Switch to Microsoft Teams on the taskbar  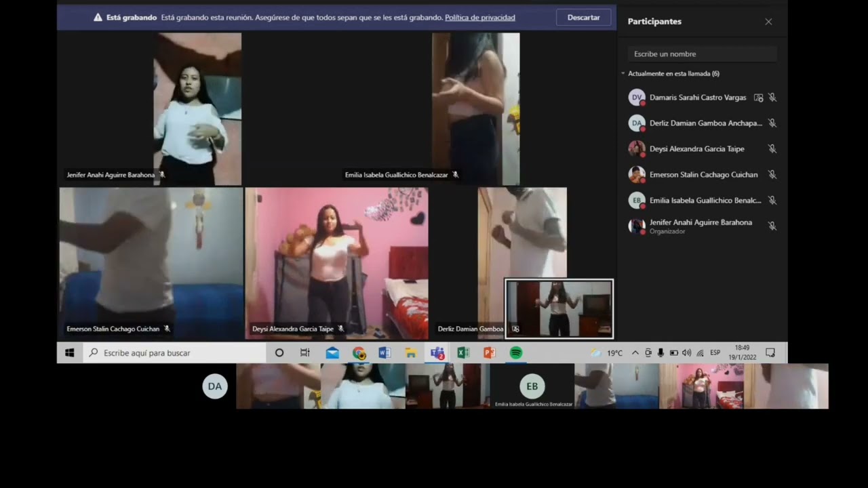437,353
